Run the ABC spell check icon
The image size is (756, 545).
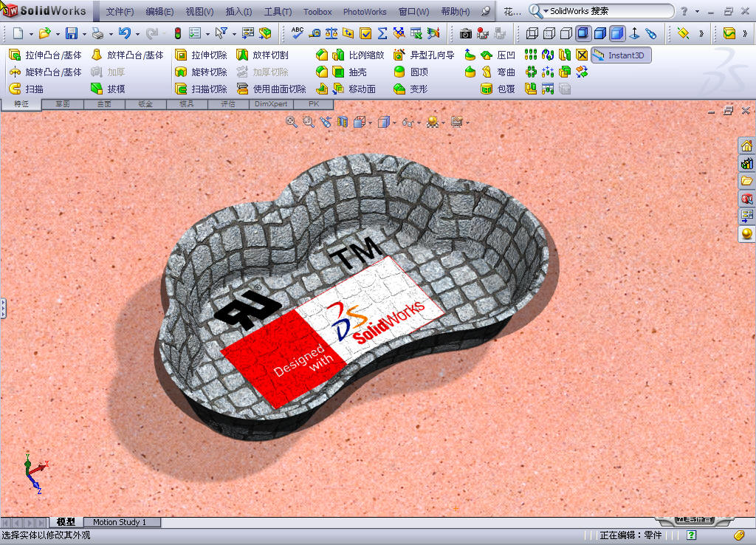coord(298,32)
